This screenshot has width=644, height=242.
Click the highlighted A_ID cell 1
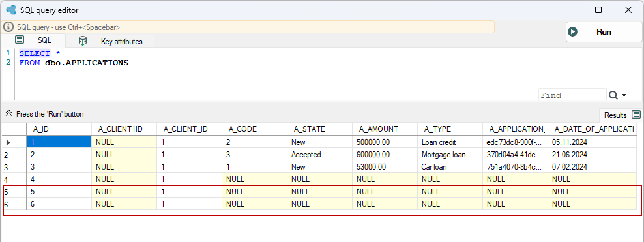tap(59, 142)
